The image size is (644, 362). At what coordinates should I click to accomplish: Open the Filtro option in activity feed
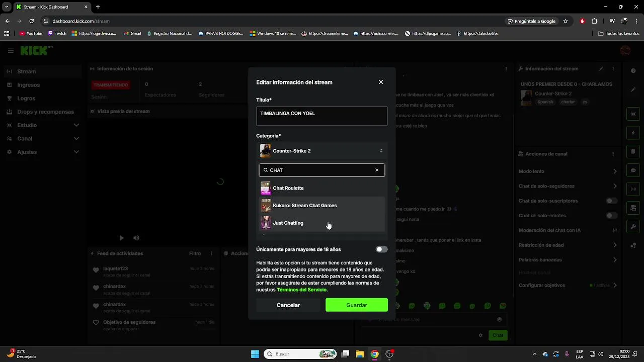click(195, 253)
